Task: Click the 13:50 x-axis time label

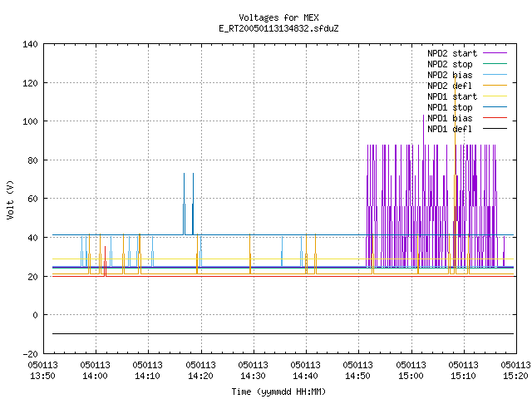Action: (x=42, y=377)
